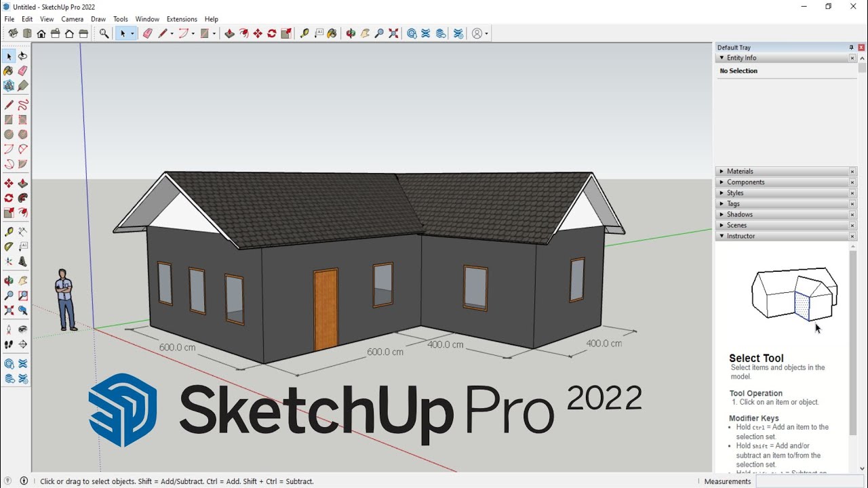Screen dimensions: 868x488
Task: Activate the Paint Bucket tool
Action: (9, 70)
